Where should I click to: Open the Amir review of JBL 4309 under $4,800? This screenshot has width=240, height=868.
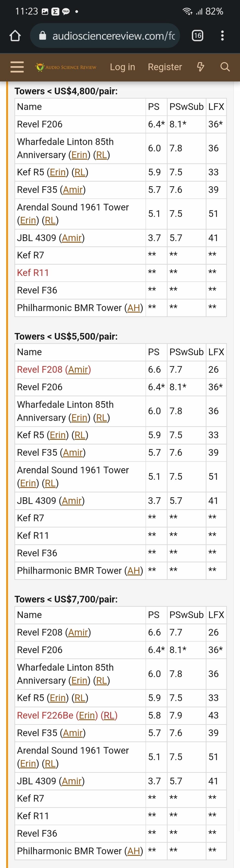[x=72, y=238]
